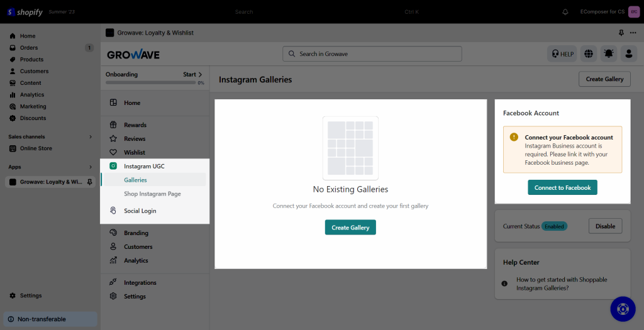Viewport: 644px width, 330px height.
Task: Click the Search in Growave field
Action: (x=372, y=54)
